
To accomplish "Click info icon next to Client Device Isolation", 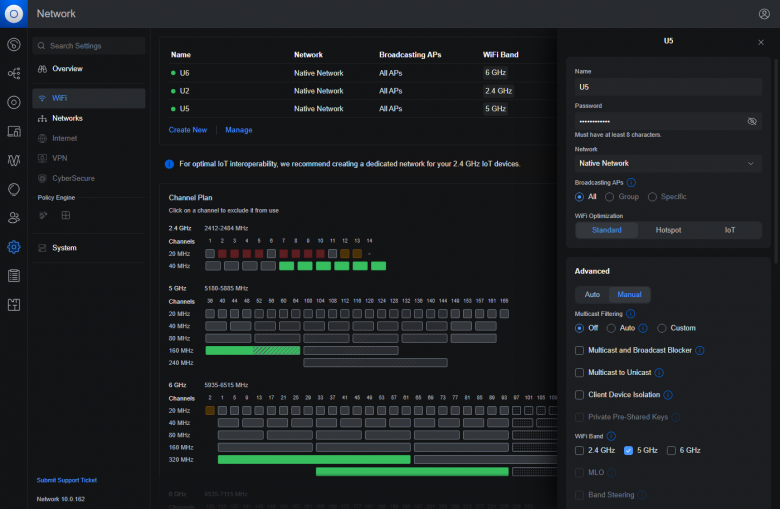I will tap(668, 395).
